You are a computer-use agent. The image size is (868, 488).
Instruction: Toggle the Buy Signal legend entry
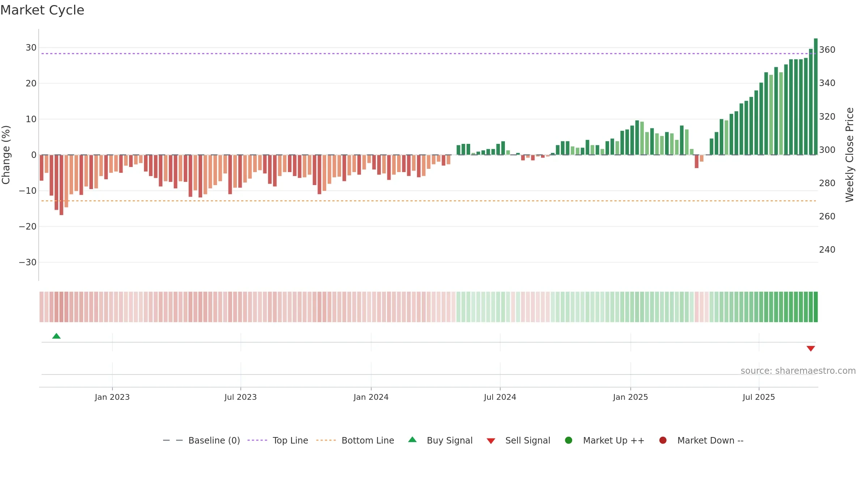point(440,440)
